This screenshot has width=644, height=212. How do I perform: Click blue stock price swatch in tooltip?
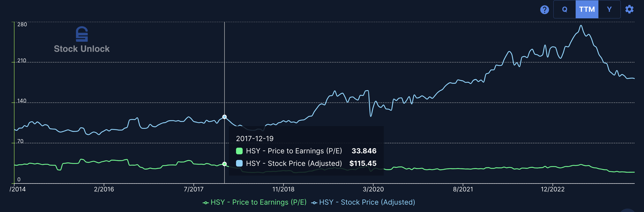click(239, 163)
